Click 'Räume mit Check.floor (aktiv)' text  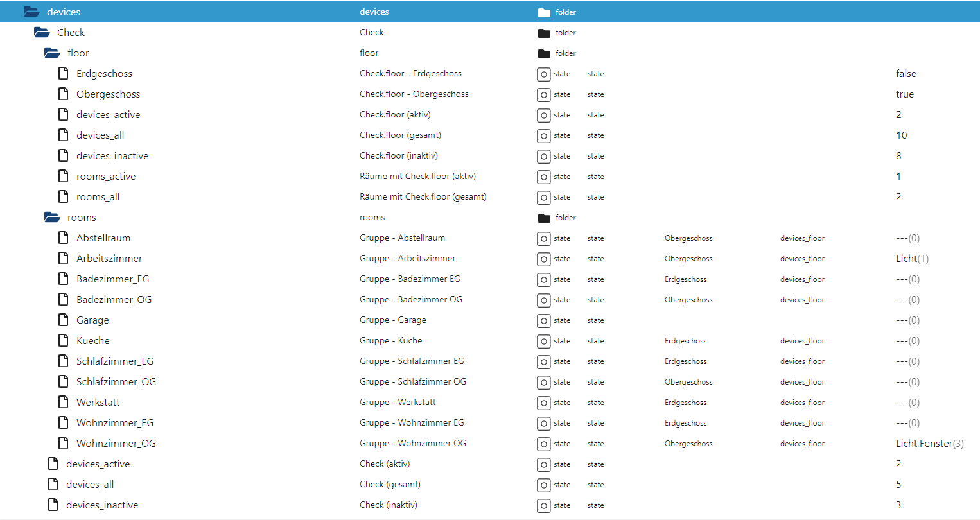point(417,176)
